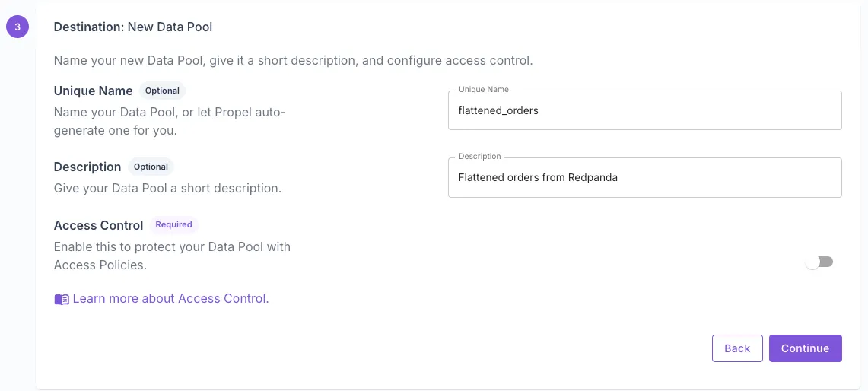Click the Description field with Flattened orders text
Image resolution: width=868 pixels, height=391 pixels.
[644, 178]
